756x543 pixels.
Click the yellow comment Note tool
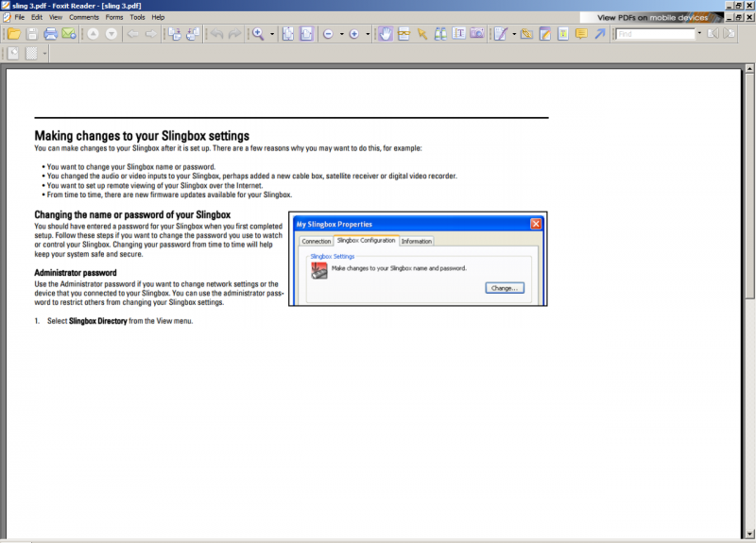tap(581, 34)
